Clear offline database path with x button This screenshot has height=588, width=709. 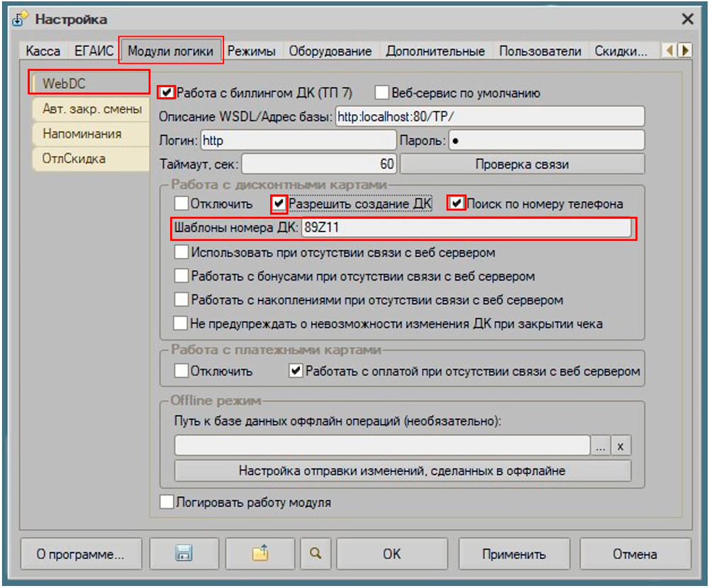pyautogui.click(x=621, y=446)
